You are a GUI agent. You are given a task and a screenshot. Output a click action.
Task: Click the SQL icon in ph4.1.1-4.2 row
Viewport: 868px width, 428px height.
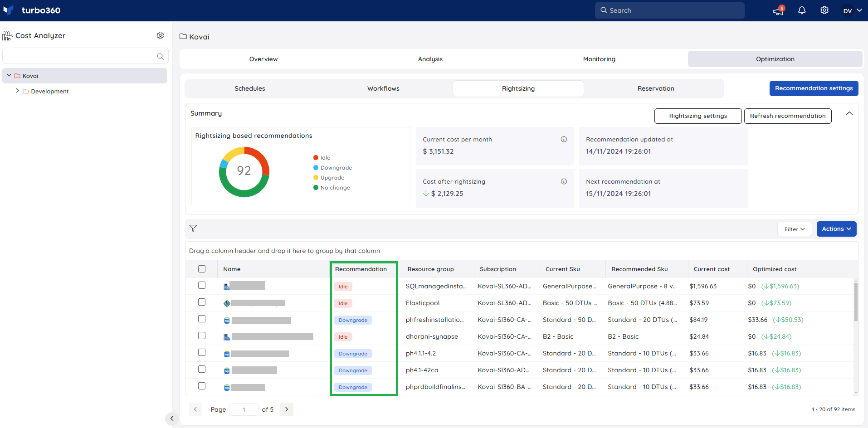click(x=227, y=354)
